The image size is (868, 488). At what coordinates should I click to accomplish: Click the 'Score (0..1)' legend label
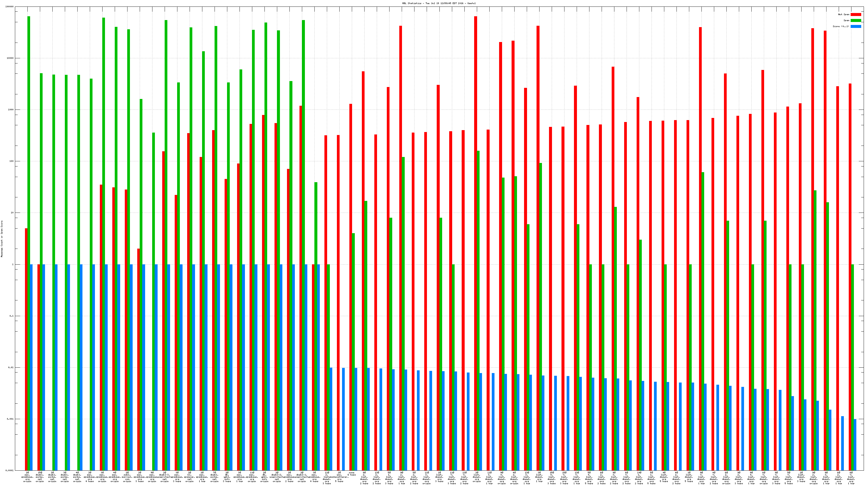point(841,26)
